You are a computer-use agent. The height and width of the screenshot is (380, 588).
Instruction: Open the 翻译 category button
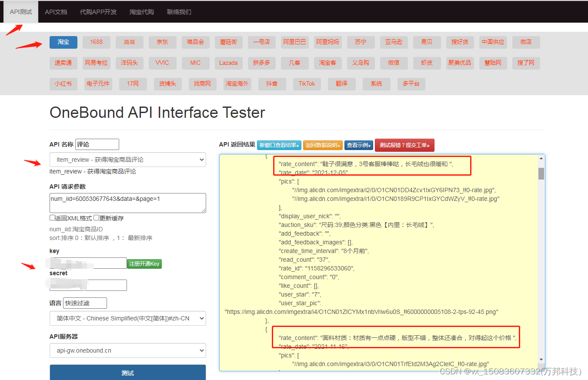tap(342, 84)
